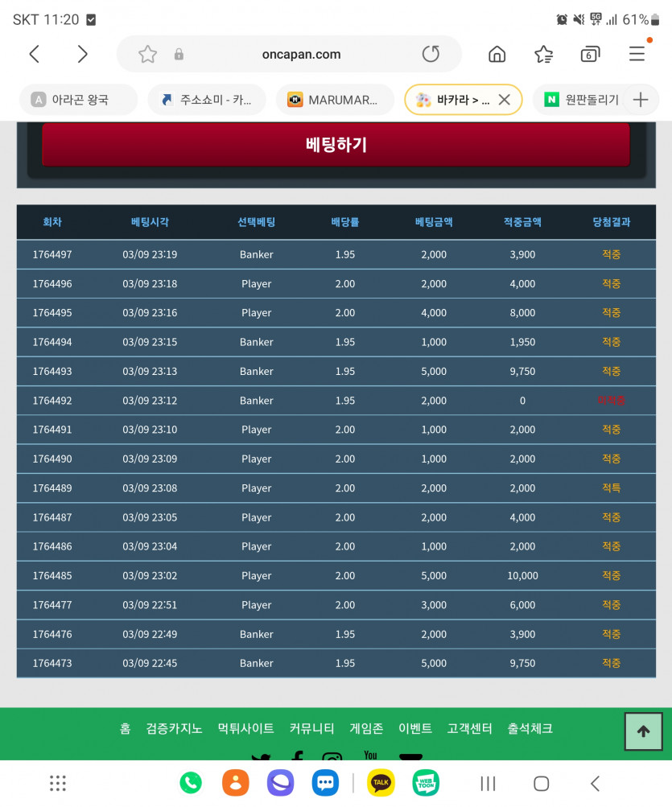Click the 베팅금액 column header
The height and width of the screenshot is (807, 672).
click(434, 222)
